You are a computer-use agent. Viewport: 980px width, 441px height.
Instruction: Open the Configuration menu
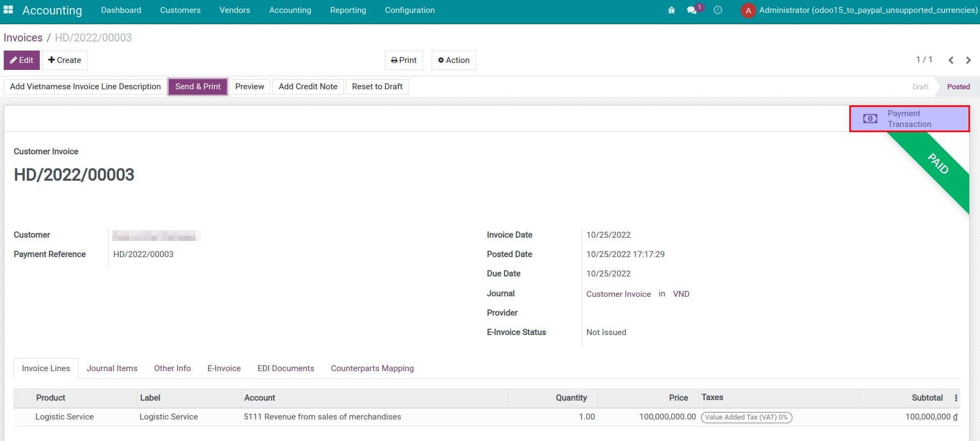(x=410, y=10)
